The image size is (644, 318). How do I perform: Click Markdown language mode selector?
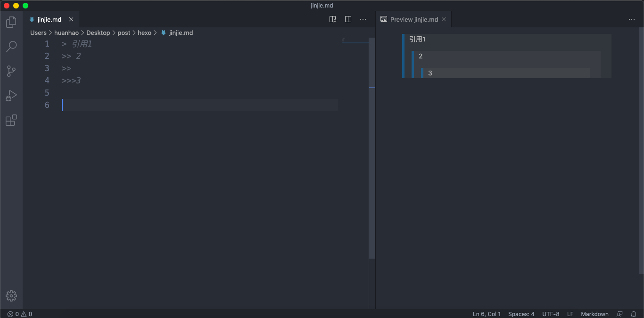(x=594, y=314)
